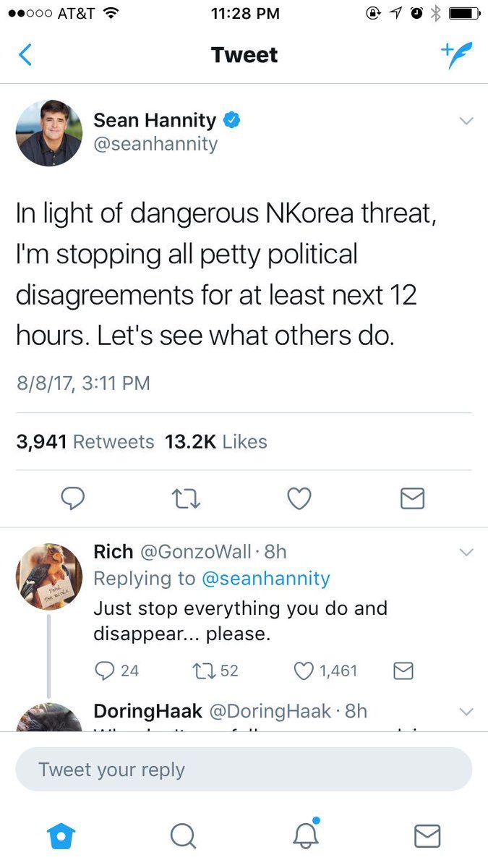This screenshot has height=868, width=488.
Task: Expand the menu chevron on Rich's reply
Action: [466, 553]
